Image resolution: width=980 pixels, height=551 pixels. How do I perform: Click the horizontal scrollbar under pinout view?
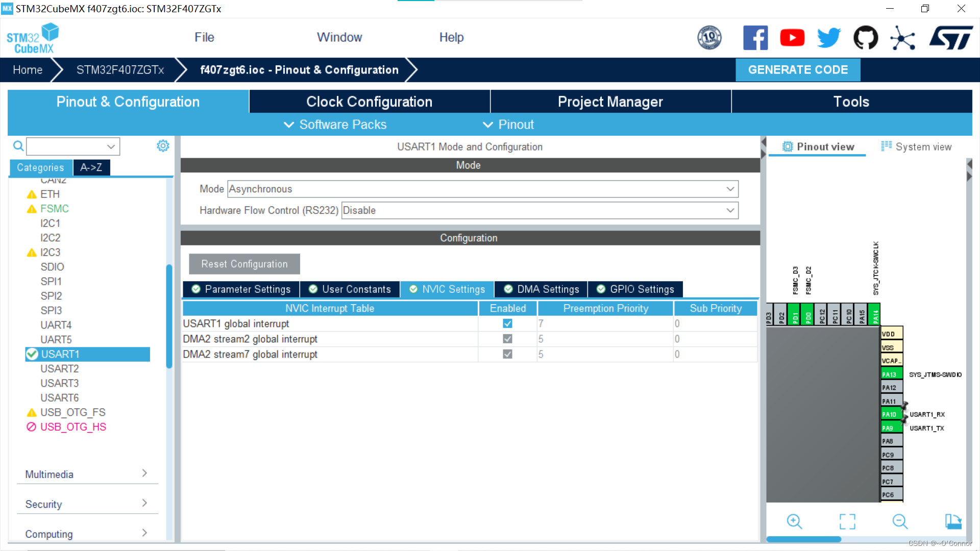803,539
